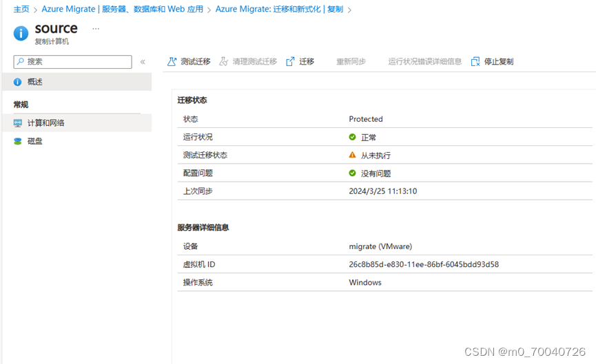The height and width of the screenshot is (364, 596).
Task: Select last sync time 2024/3/25 11:13:10
Action: [383, 191]
